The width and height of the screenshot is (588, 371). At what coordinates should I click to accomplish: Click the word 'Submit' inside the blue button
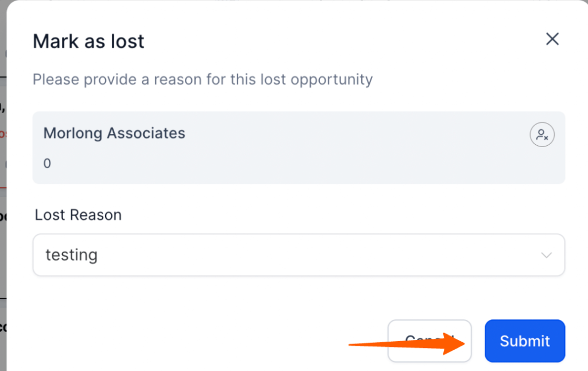524,341
